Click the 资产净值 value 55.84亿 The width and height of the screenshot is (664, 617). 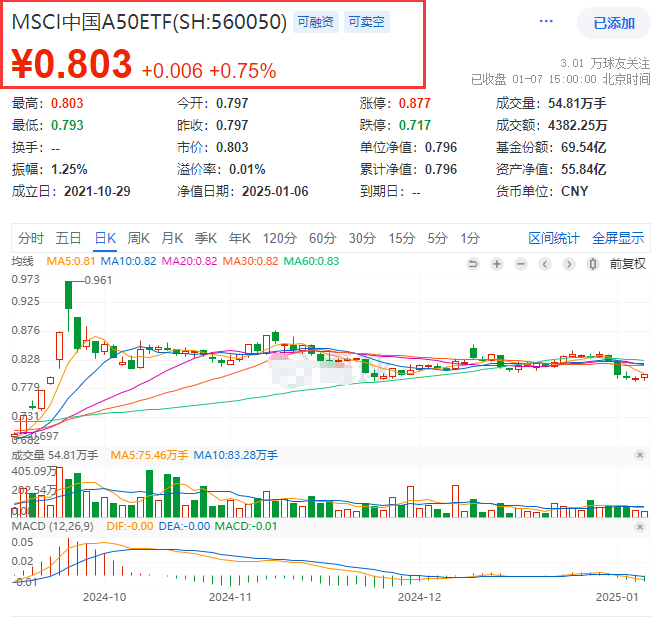tap(584, 169)
